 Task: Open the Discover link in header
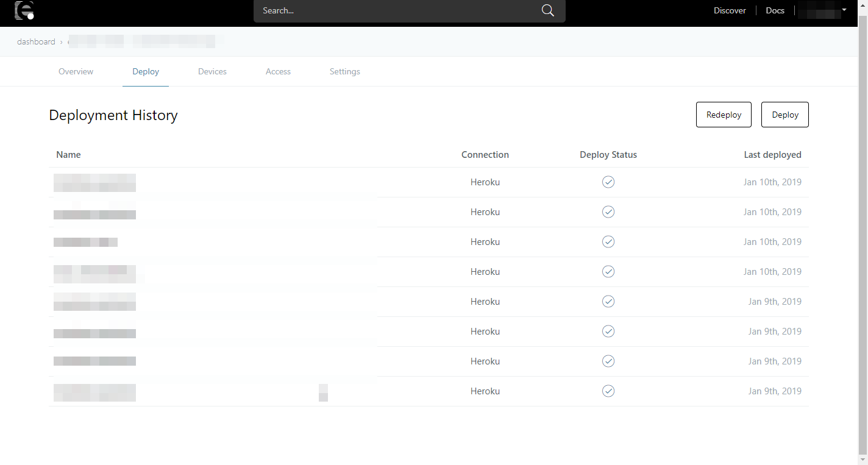pyautogui.click(x=730, y=10)
